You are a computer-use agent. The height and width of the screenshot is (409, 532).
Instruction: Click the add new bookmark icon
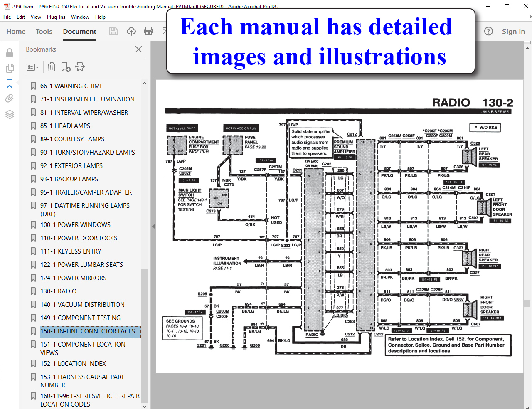pos(66,67)
